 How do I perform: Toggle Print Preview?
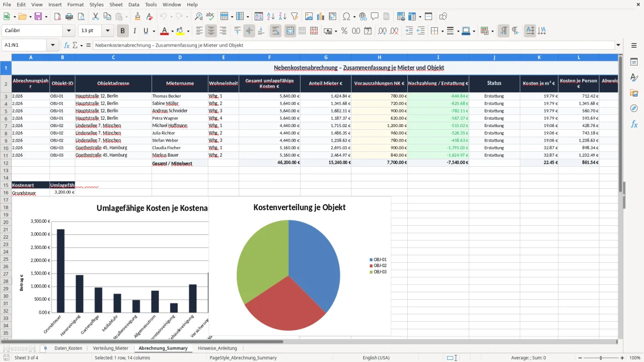tap(81, 17)
